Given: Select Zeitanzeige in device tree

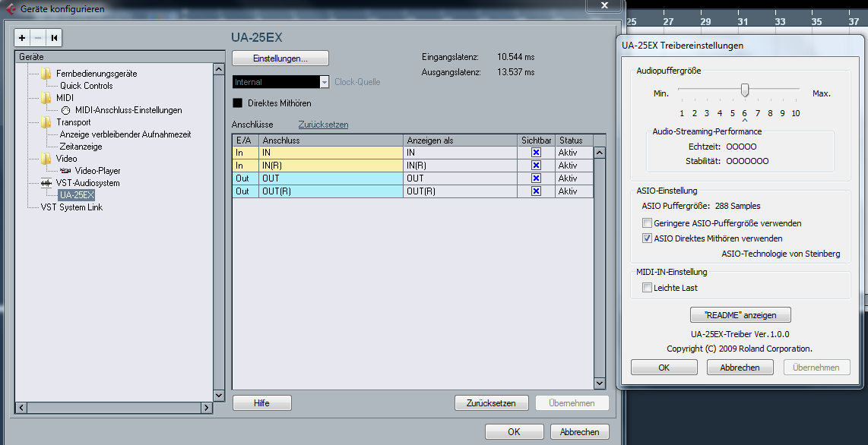Looking at the screenshot, I should tap(81, 147).
